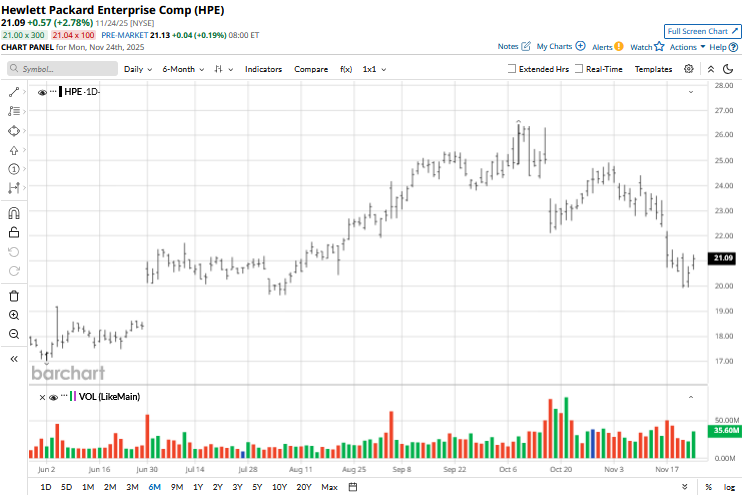Collapse the VOL pane with its chevron
The image size is (747, 495).
coord(690,397)
